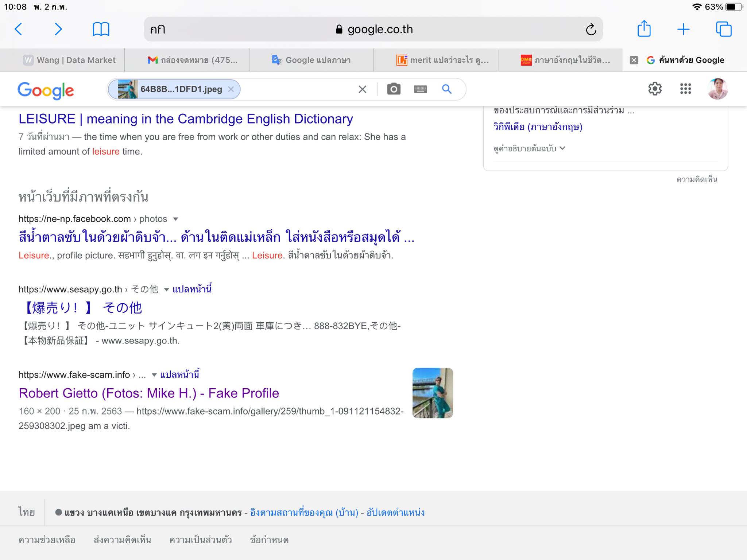This screenshot has height=560, width=747.
Task: Open 'ข้อกำหนด' footer link
Action: tap(269, 540)
